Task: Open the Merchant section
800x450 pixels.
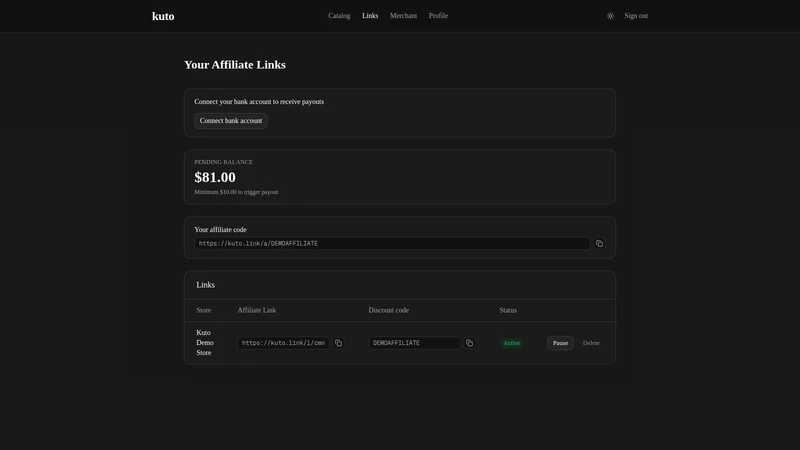Action: 404,16
